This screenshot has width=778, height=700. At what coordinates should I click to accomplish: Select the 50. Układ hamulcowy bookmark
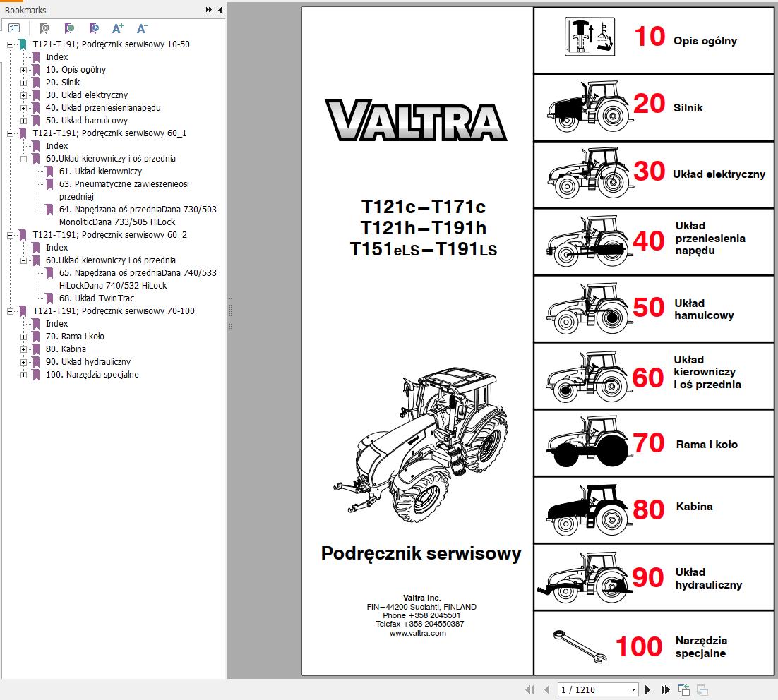click(87, 121)
